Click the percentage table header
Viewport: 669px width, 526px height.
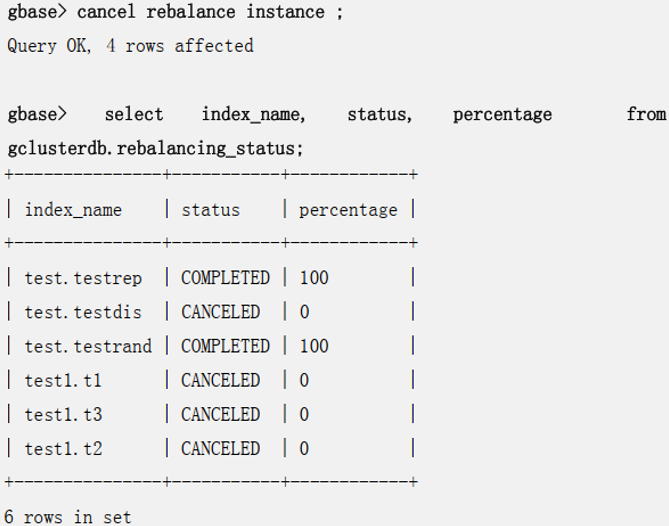[347, 210]
